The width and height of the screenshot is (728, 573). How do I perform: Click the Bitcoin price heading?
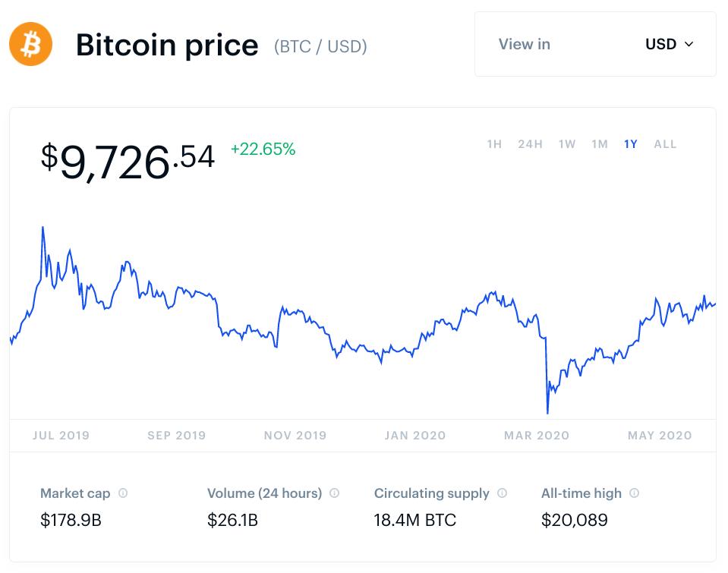pos(167,46)
